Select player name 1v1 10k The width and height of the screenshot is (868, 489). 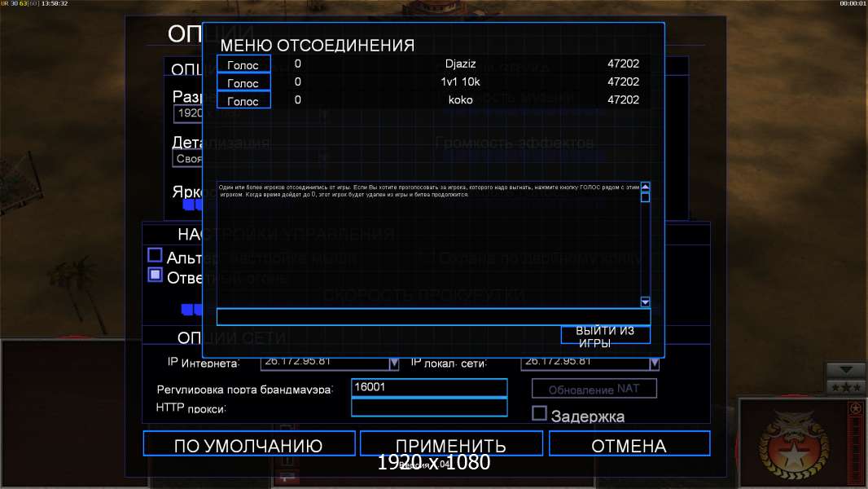[x=461, y=81]
